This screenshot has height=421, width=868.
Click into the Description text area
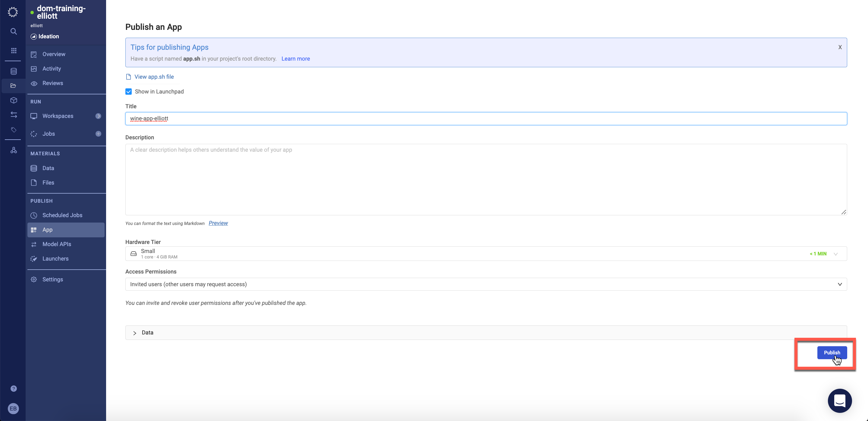tap(486, 179)
